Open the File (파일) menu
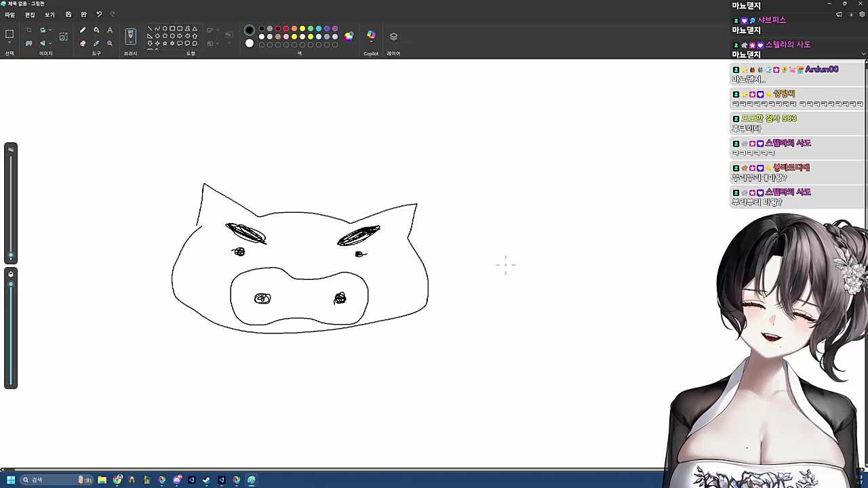Image resolution: width=868 pixels, height=488 pixels. point(10,14)
